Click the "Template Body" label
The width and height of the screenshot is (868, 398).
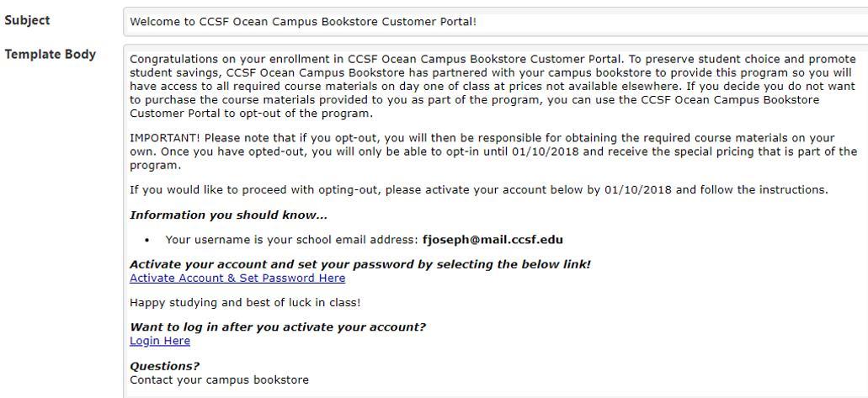click(x=51, y=55)
